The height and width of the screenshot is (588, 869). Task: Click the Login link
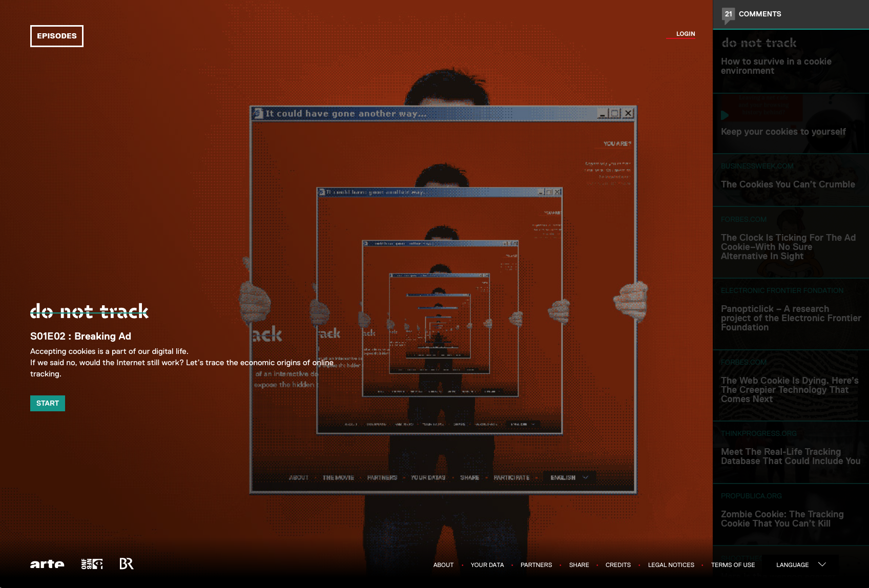coord(686,34)
